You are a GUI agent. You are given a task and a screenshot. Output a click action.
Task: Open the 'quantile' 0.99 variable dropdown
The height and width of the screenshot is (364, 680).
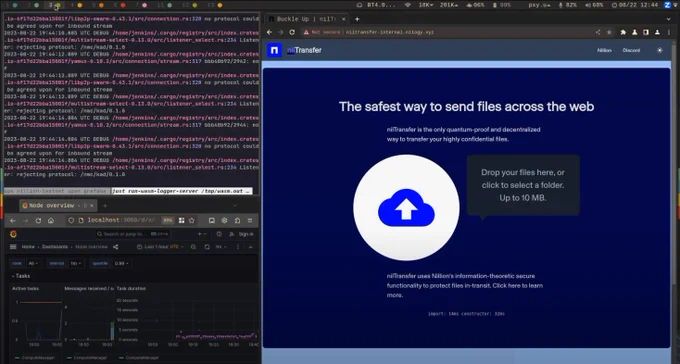(x=121, y=263)
